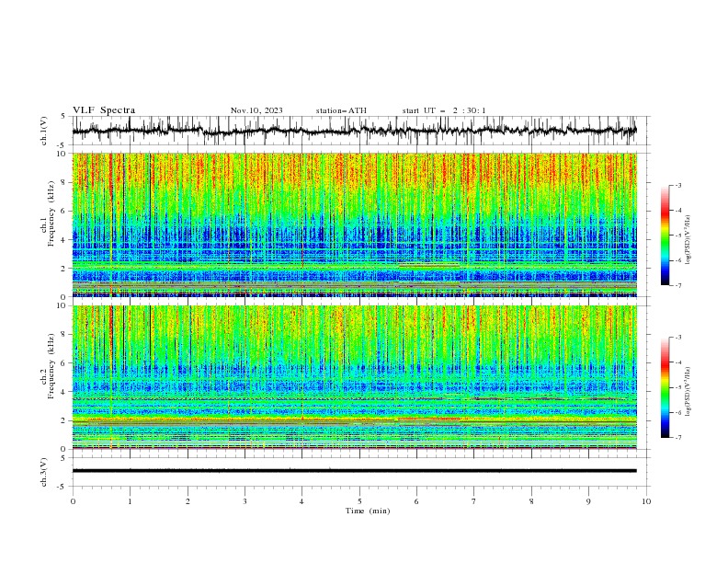Image resolution: width=728 pixels, height=563 pixels.
Task: Select the date text "Nov.10, 2023"
Action: tap(256, 110)
